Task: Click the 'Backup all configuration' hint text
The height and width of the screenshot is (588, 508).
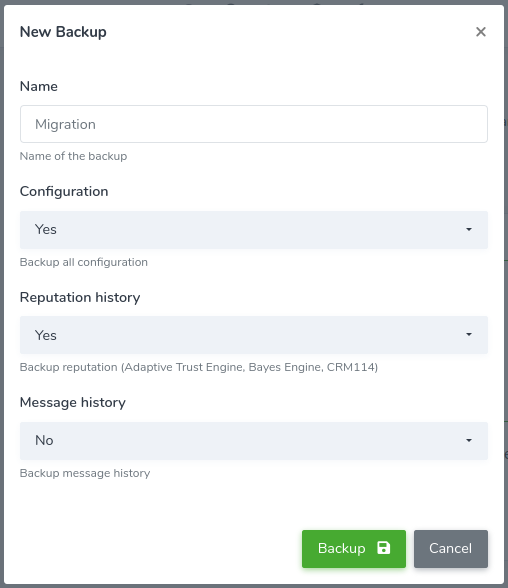Action: click(x=84, y=262)
